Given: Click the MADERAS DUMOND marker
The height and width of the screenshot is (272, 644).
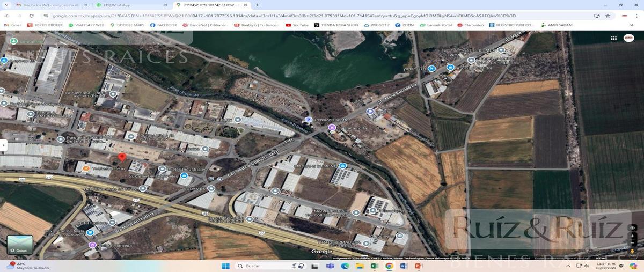Looking at the screenshot, I should coord(342,166).
